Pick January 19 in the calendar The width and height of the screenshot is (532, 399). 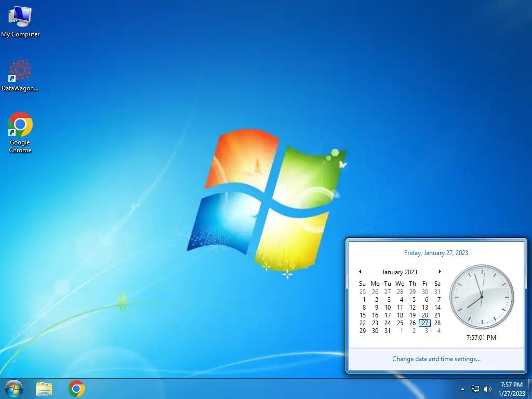tap(412, 315)
